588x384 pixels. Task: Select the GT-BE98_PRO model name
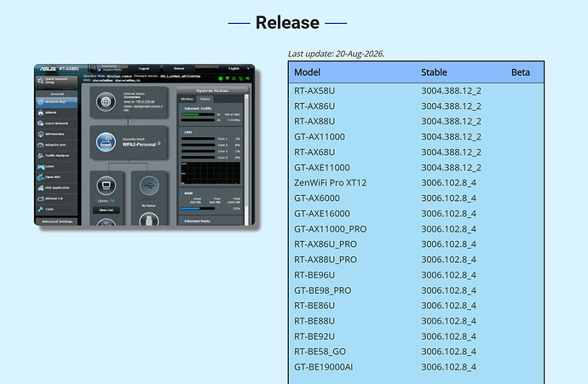[x=322, y=290]
